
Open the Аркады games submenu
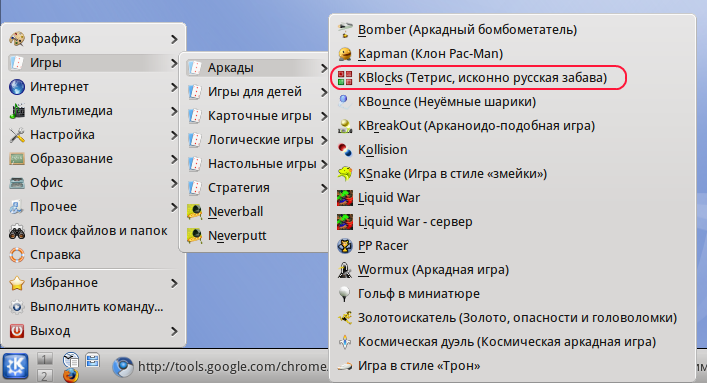tap(257, 68)
